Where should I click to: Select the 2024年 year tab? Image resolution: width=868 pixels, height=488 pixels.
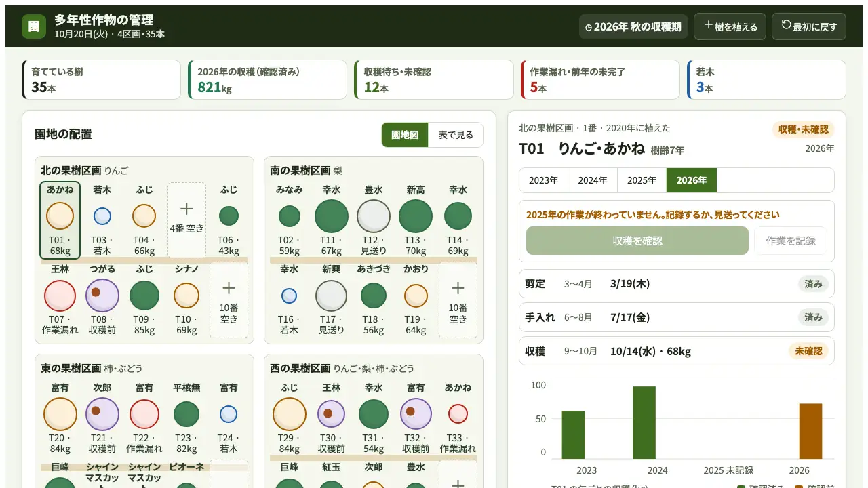point(593,180)
